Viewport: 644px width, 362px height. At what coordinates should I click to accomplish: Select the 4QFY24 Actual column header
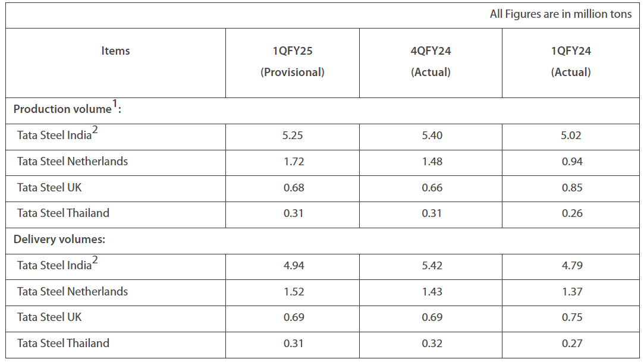click(x=431, y=62)
